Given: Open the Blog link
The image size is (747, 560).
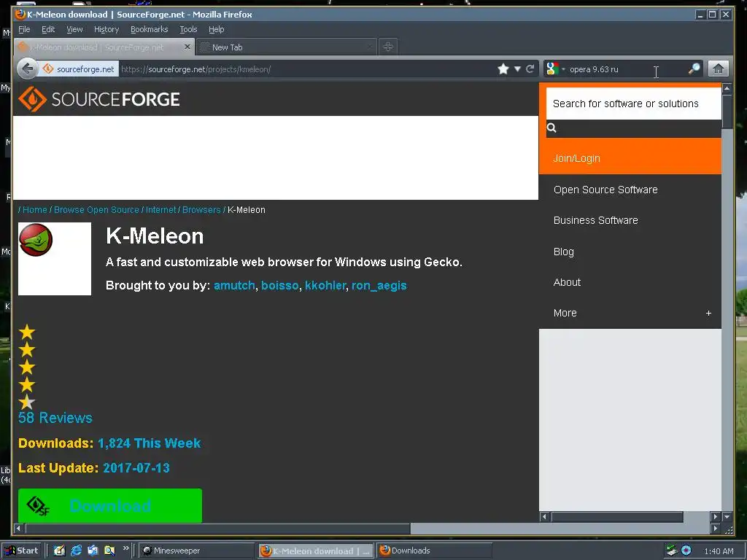Looking at the screenshot, I should [x=564, y=252].
